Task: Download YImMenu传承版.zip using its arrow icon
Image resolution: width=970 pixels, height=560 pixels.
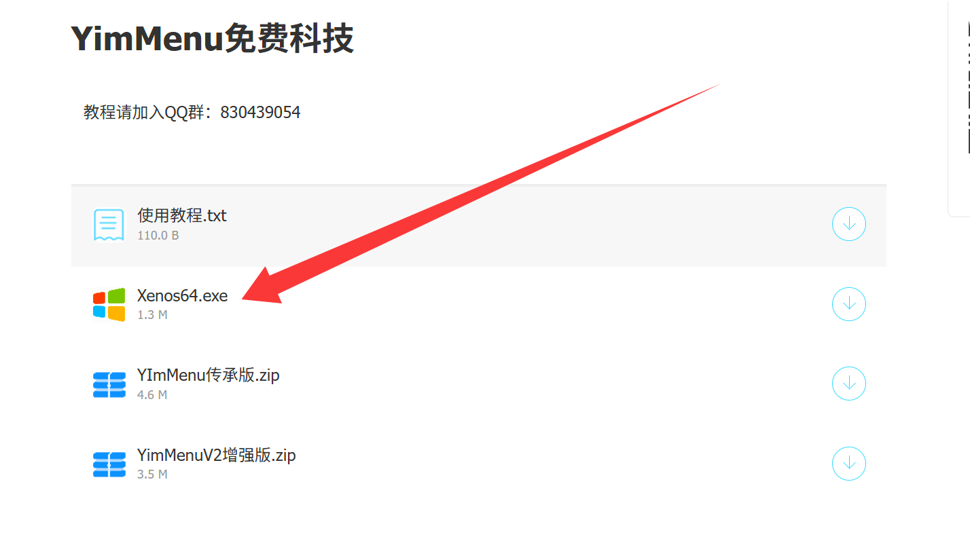Action: [848, 384]
